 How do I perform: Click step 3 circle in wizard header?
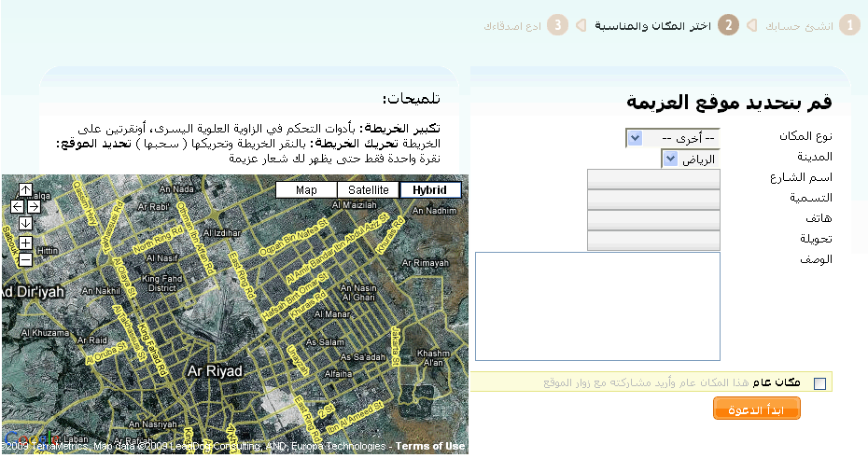tap(557, 25)
